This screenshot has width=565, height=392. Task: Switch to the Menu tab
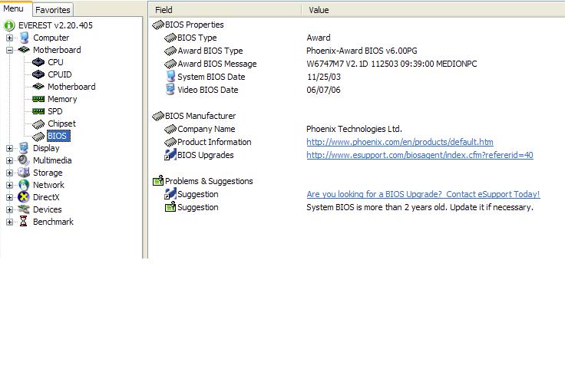(x=14, y=9)
